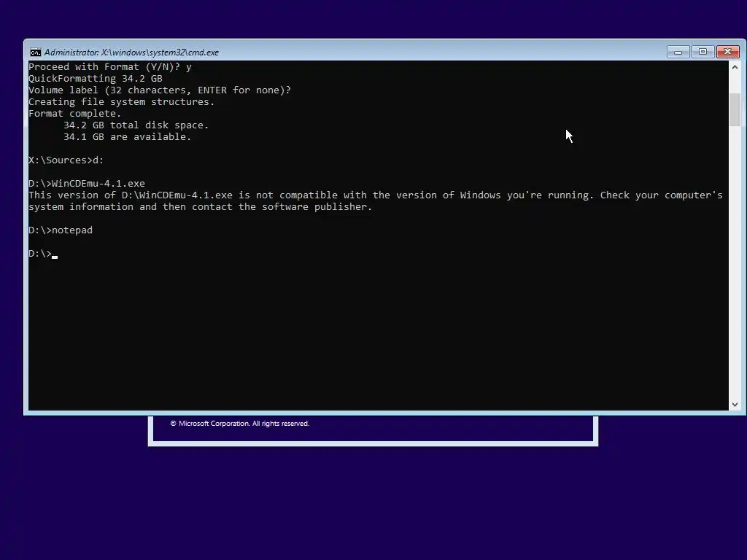The width and height of the screenshot is (747, 560).
Task: Click the 'This version of D:\WinCDEmu-4.1.exe is not compatible' line
Action: click(376, 195)
